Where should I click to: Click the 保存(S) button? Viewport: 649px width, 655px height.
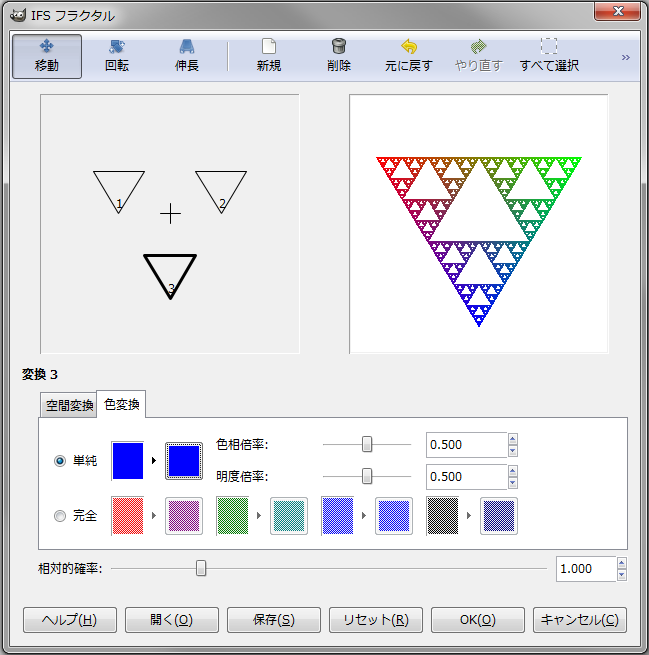(274, 620)
